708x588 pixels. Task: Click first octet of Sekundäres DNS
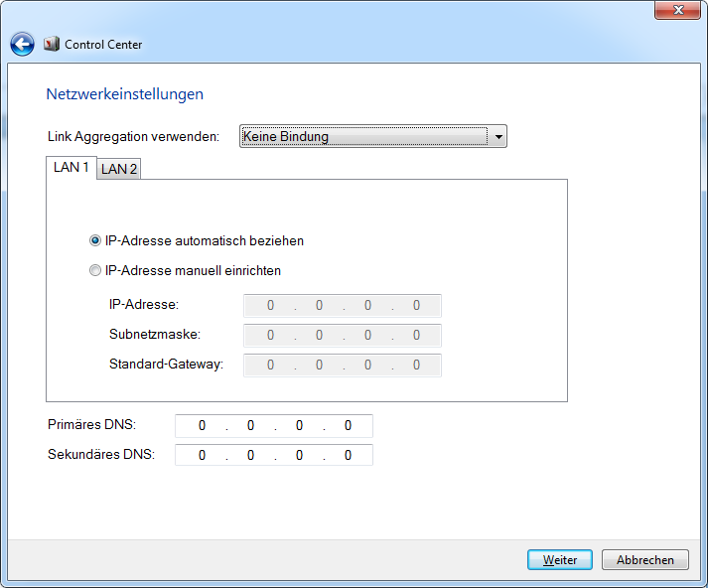(202, 455)
